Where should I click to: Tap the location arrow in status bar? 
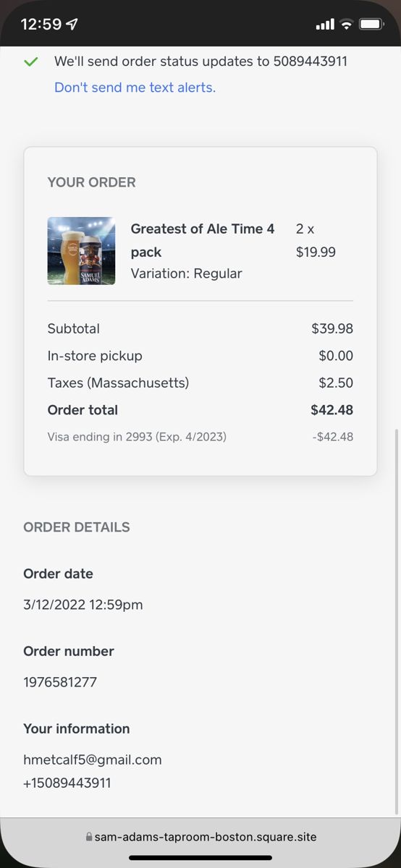click(72, 25)
